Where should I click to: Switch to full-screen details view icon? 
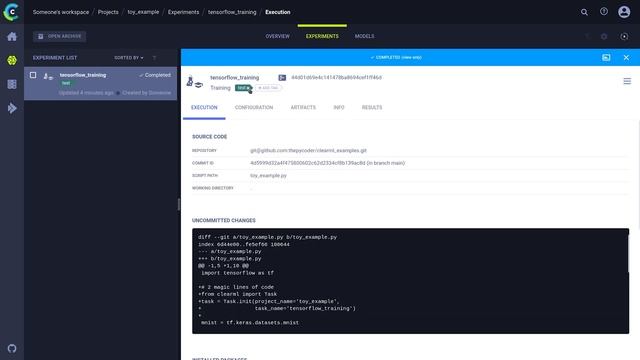(x=606, y=58)
